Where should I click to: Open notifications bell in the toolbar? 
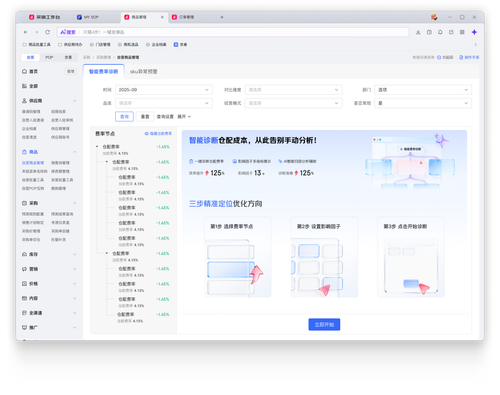click(x=440, y=32)
